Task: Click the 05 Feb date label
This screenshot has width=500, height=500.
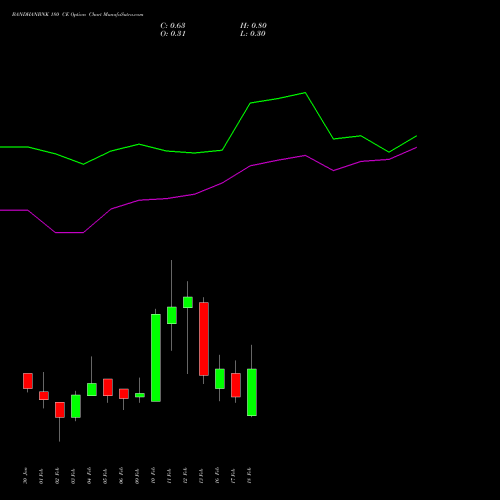Action: click(x=105, y=476)
